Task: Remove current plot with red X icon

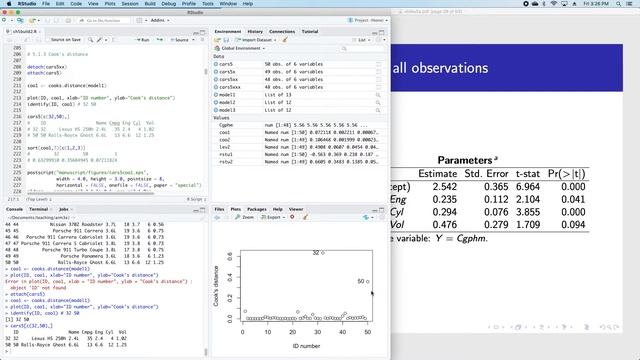Action: tap(292, 217)
